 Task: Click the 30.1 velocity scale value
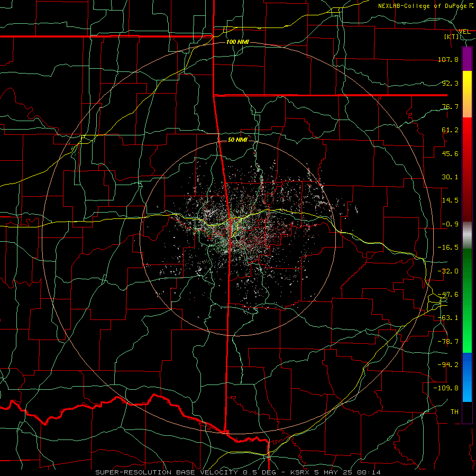pos(450,177)
